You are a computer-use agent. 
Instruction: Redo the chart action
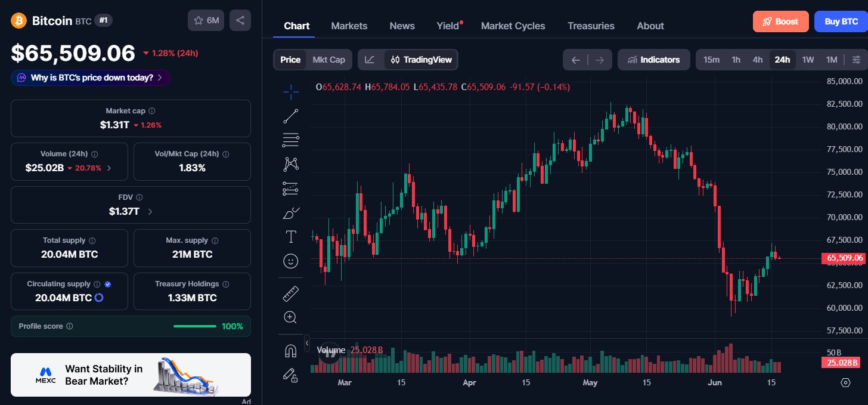[600, 60]
